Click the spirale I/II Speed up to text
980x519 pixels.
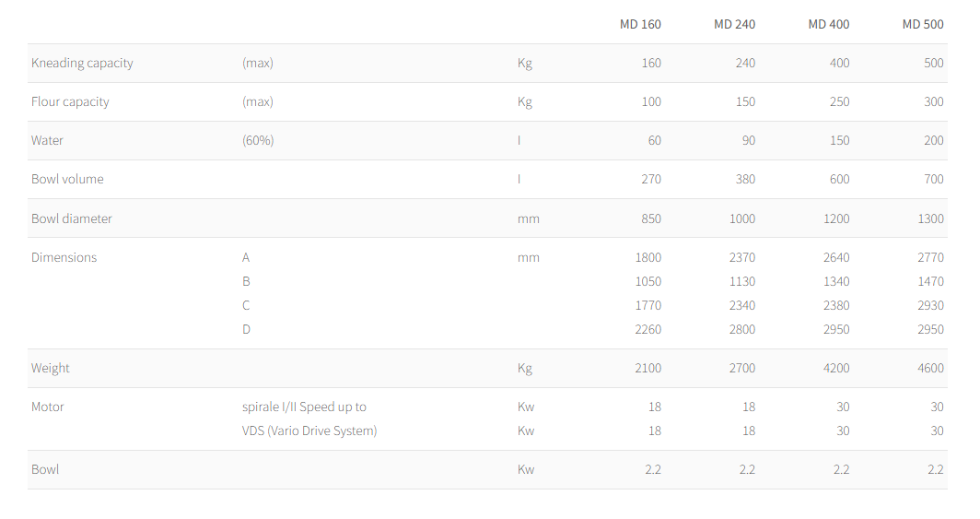click(304, 407)
